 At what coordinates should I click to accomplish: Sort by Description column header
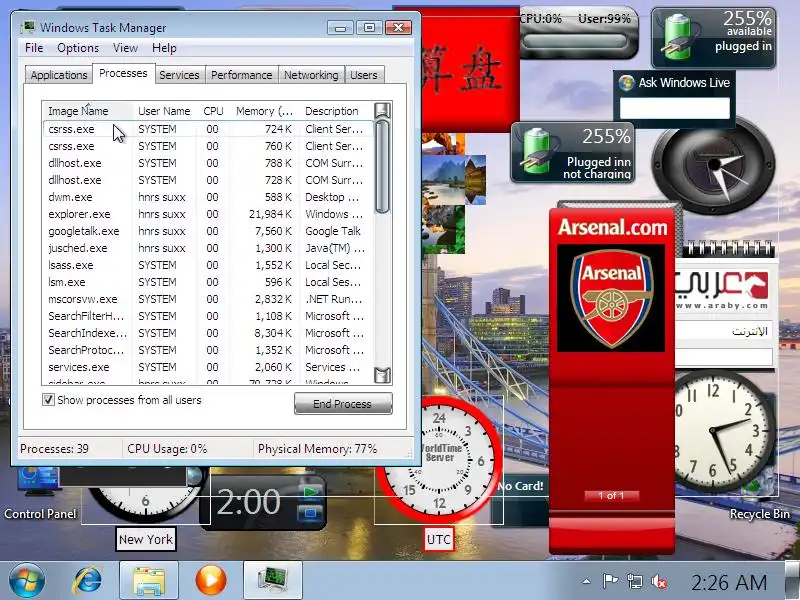tap(337, 111)
